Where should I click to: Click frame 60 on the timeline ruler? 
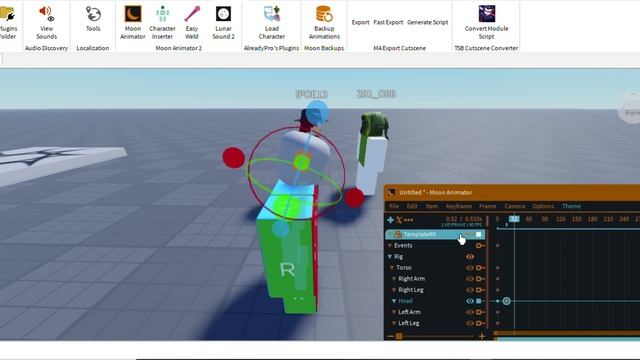529,219
